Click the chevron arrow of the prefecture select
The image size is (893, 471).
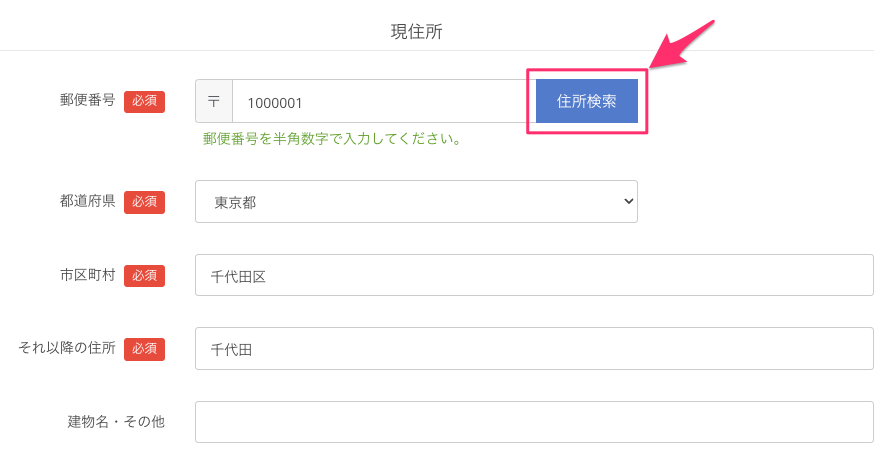point(629,201)
